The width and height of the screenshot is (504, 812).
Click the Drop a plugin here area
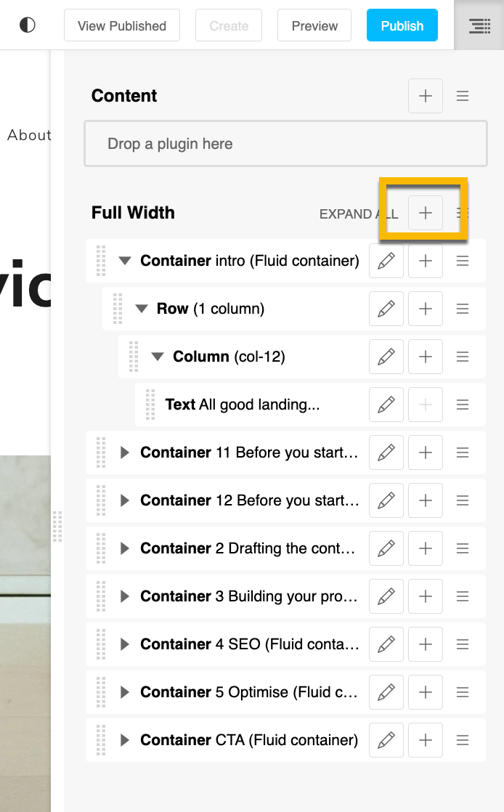[286, 144]
